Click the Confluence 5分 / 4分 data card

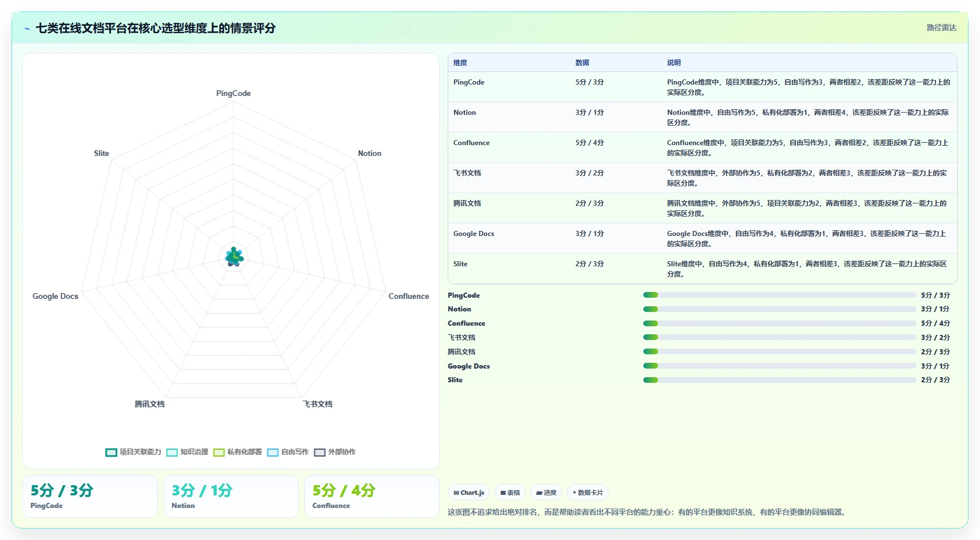pos(372,496)
